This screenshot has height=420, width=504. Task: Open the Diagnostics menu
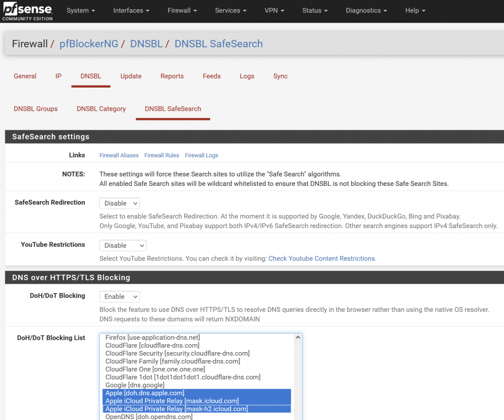(366, 11)
